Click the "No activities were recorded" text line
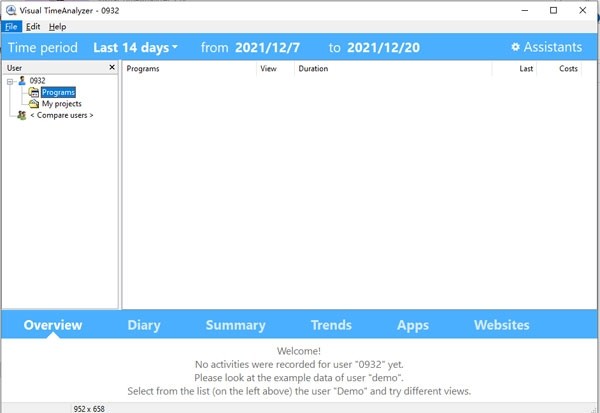The height and width of the screenshot is (413, 600). click(299, 364)
